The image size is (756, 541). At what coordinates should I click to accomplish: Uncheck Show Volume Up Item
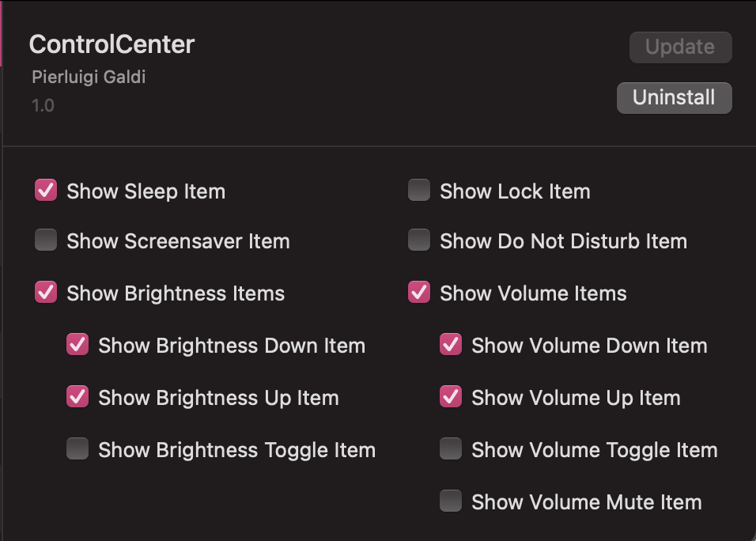(451, 397)
